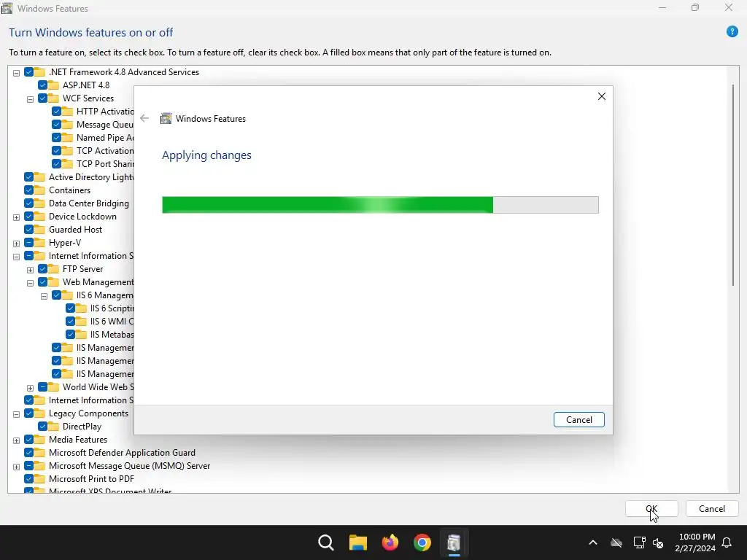The height and width of the screenshot is (560, 747).
Task: Collapse the .NET Framework 4.8 Advanced Services node
Action: 16,73
